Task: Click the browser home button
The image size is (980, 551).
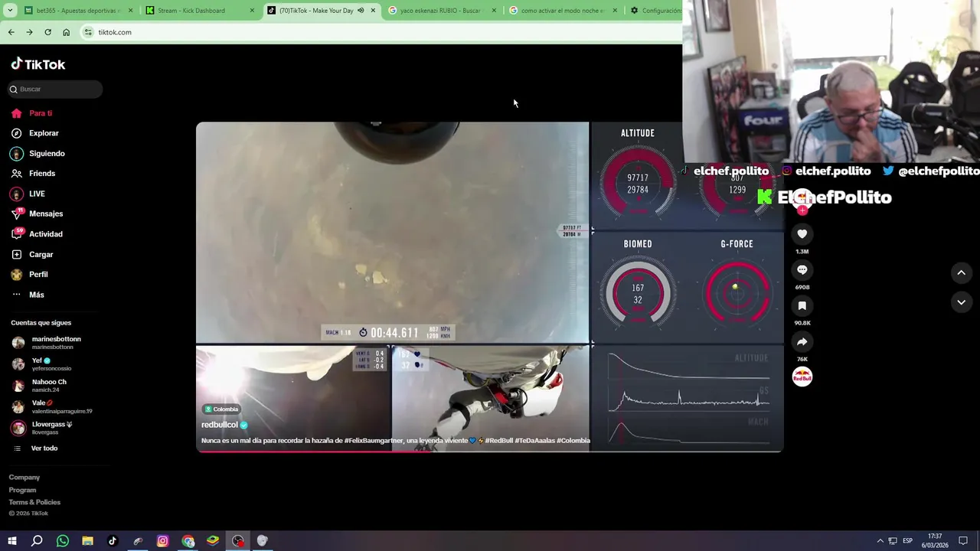Action: pyautogui.click(x=66, y=32)
